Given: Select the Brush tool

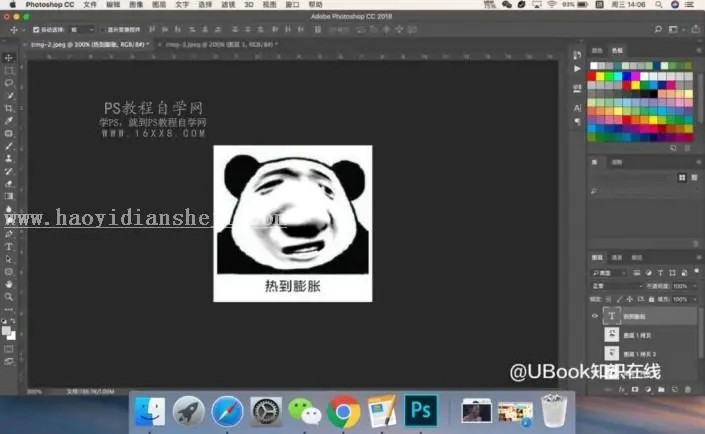Looking at the screenshot, I should [x=9, y=146].
